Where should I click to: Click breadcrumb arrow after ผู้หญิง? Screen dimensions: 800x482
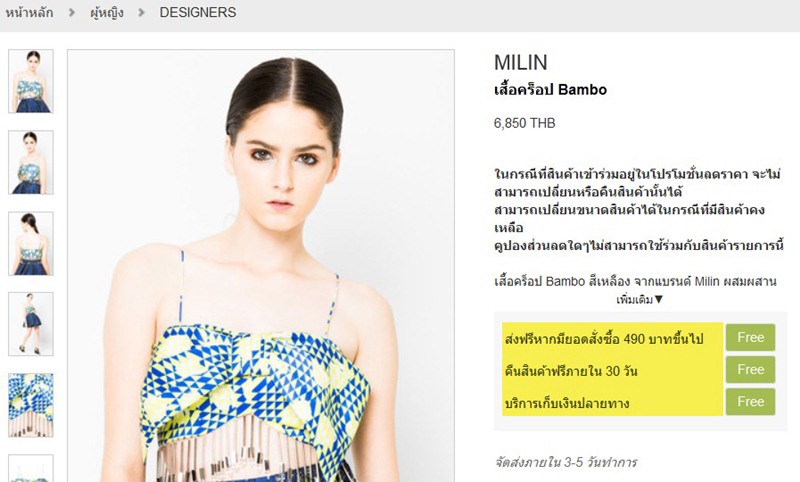141,12
